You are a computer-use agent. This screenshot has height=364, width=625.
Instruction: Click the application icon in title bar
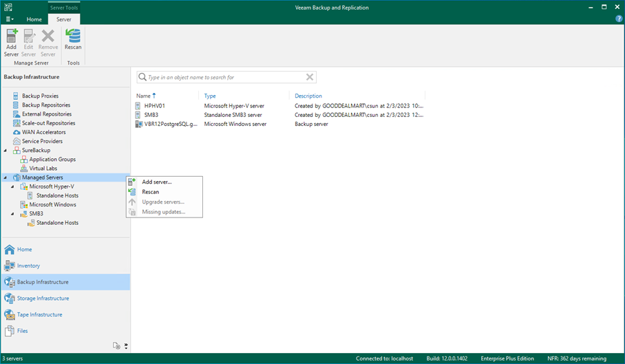point(8,7)
